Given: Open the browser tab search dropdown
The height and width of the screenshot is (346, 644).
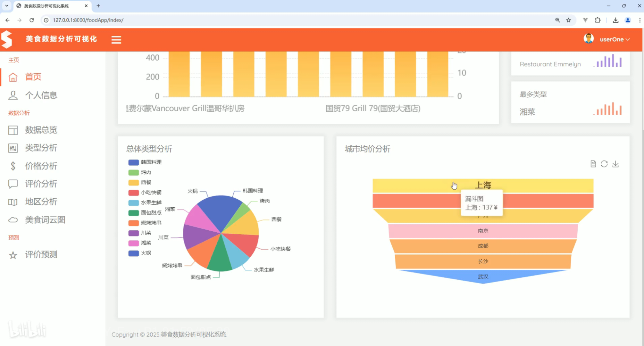Looking at the screenshot, I should pyautogui.click(x=6, y=6).
